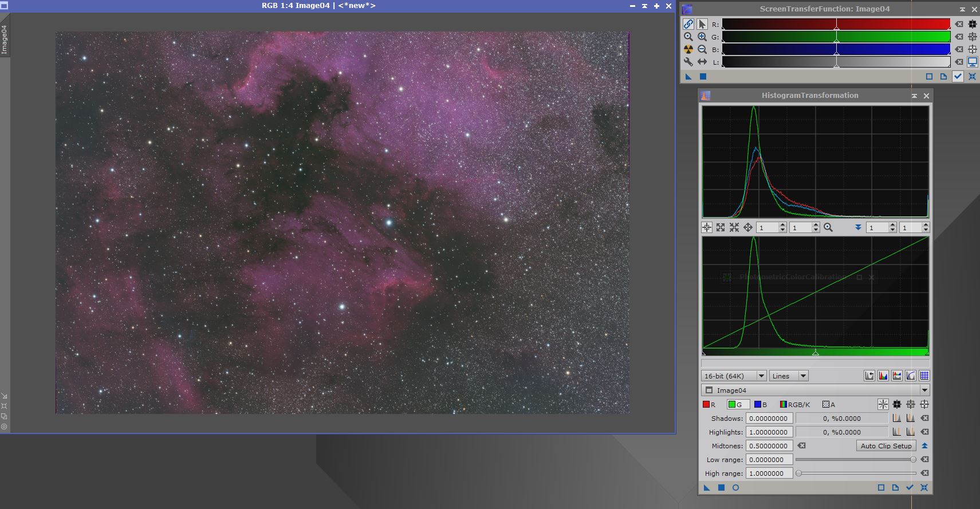Click the blue B channel slider bar
The image size is (980, 509).
836,49
